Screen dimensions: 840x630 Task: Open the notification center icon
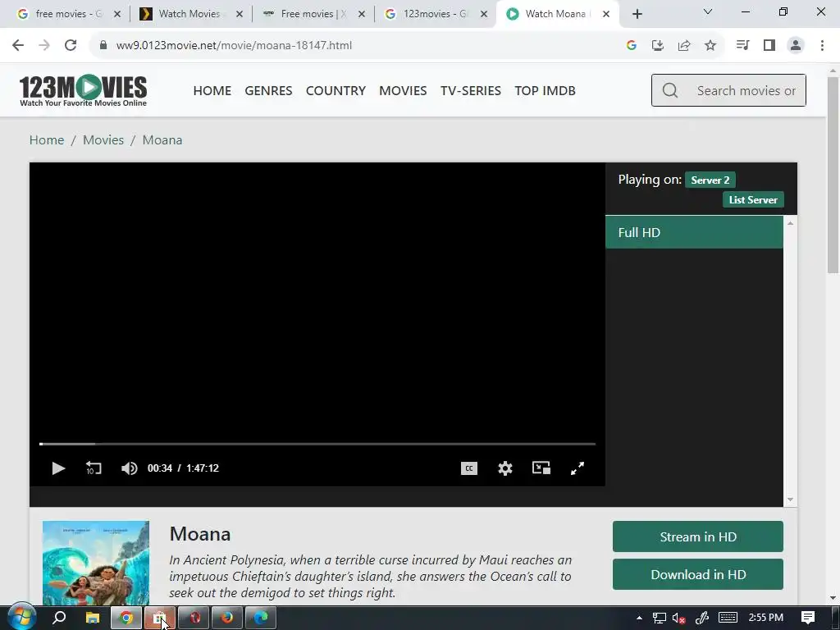pos(808,618)
